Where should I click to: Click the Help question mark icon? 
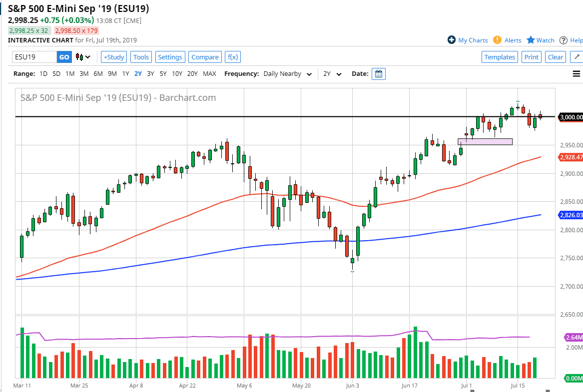[565, 40]
